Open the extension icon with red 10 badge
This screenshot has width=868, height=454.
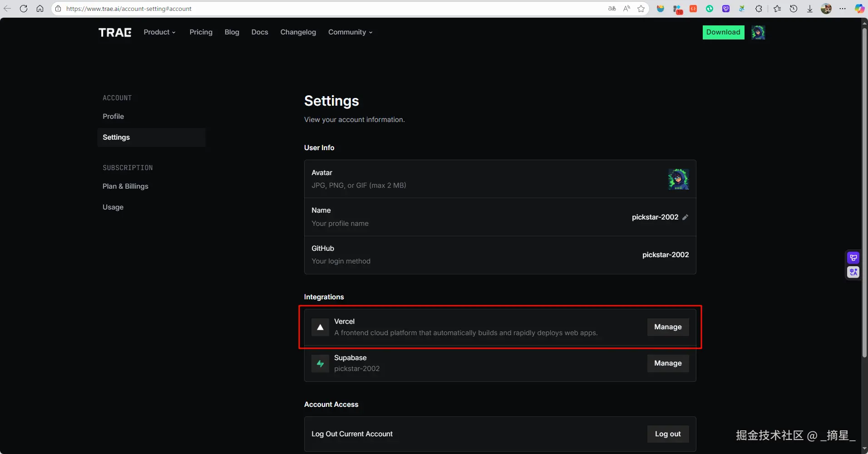click(x=677, y=9)
